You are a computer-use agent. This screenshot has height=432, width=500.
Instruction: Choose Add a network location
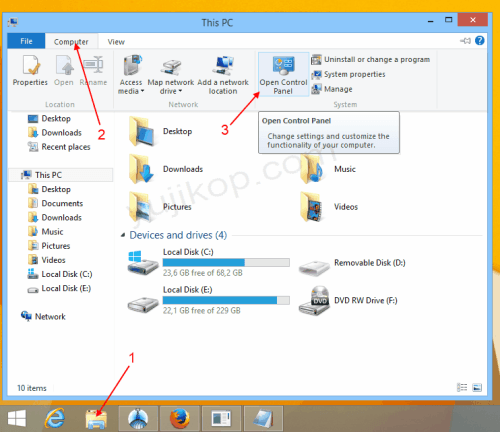223,75
